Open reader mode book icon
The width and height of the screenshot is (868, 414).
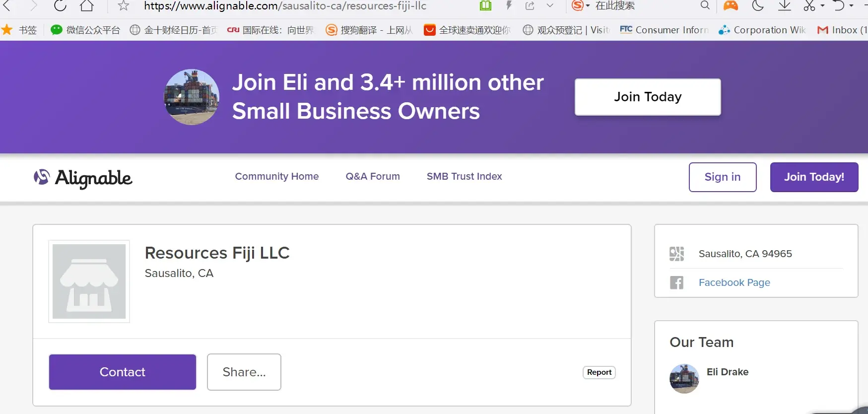click(x=485, y=6)
